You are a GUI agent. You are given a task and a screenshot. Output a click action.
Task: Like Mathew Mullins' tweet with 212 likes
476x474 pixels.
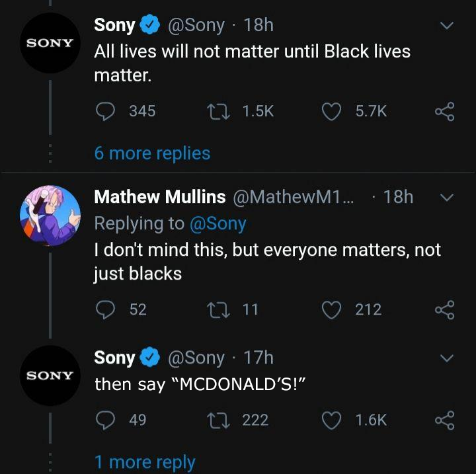[331, 310]
